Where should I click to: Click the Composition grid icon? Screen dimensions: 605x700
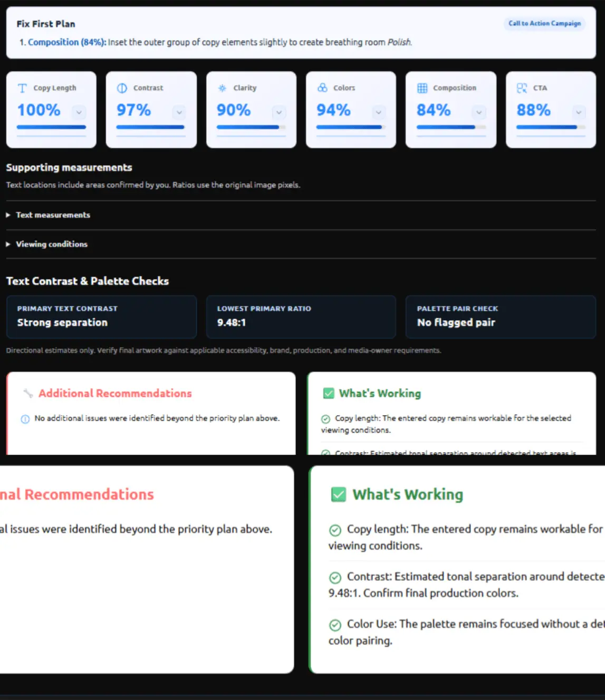pyautogui.click(x=422, y=88)
